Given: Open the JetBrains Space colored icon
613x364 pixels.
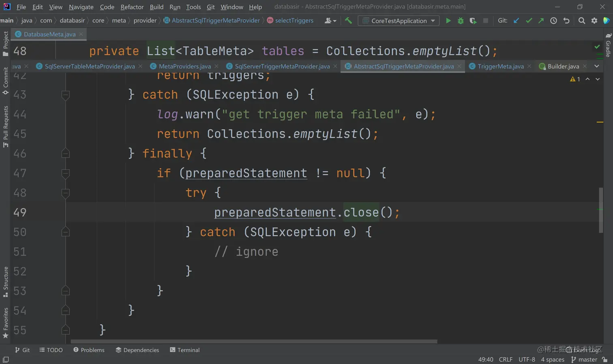Looking at the screenshot, I should 607,21.
